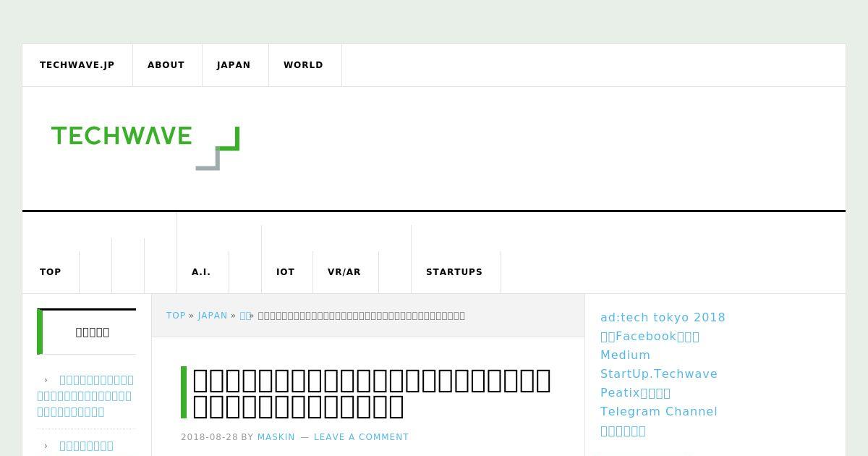
Task: Select the WORLD top menu item
Action: coord(304,65)
